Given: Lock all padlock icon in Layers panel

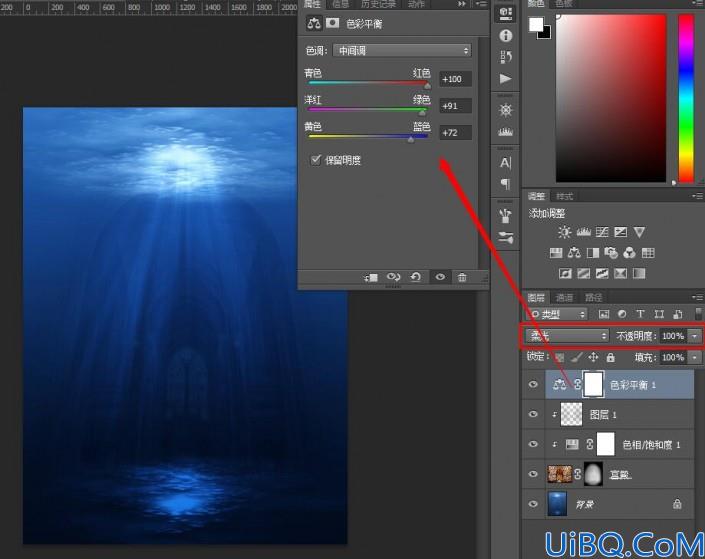Looking at the screenshot, I should click(x=610, y=358).
